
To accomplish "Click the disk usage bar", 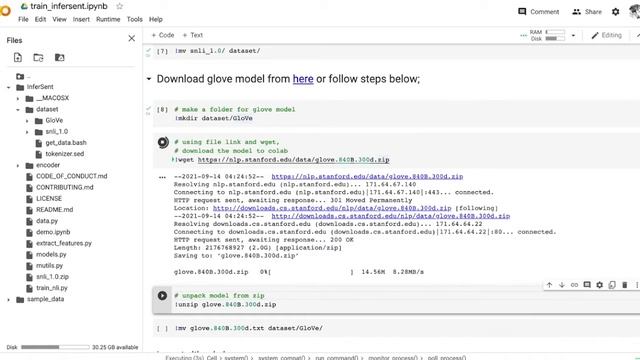I will pyautogui.click(x=55, y=347).
